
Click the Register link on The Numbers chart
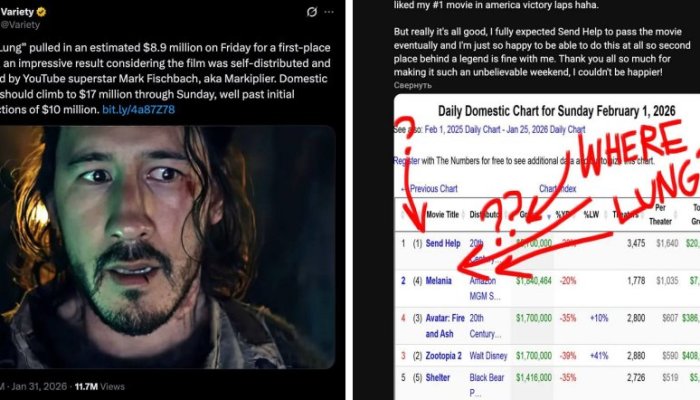pyautogui.click(x=406, y=161)
